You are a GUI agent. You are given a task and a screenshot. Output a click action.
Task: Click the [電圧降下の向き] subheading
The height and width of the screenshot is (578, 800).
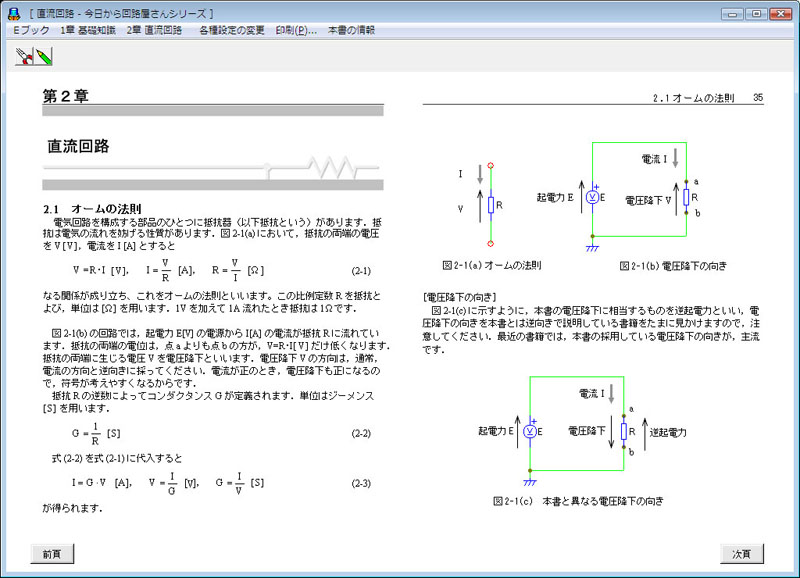460,297
